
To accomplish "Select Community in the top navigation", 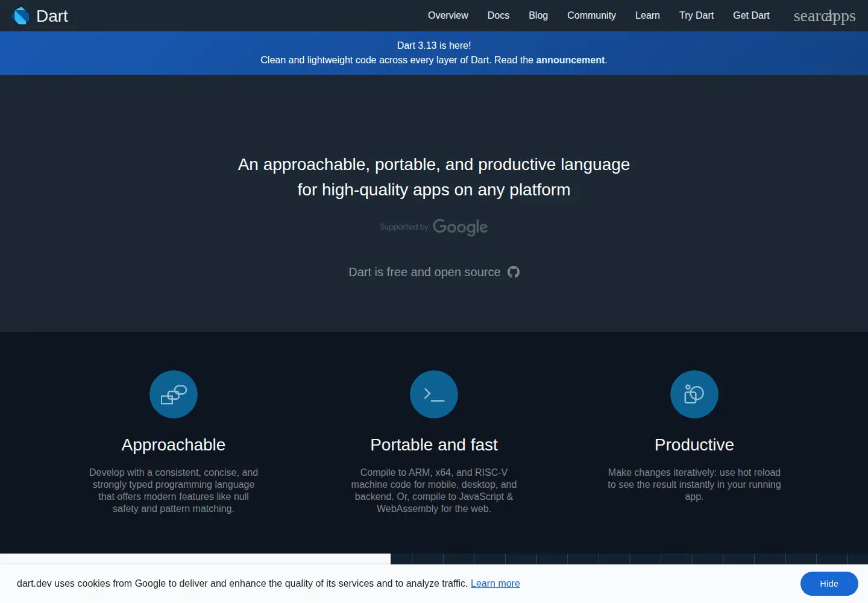I will pyautogui.click(x=591, y=16).
